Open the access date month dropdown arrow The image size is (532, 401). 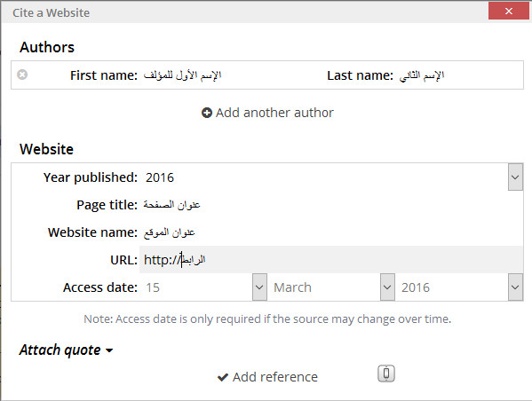click(x=387, y=287)
